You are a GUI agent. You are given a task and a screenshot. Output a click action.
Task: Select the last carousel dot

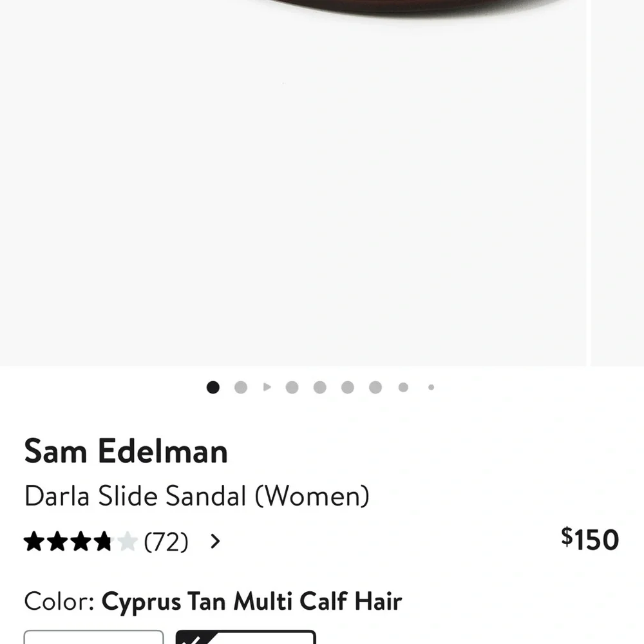click(430, 387)
